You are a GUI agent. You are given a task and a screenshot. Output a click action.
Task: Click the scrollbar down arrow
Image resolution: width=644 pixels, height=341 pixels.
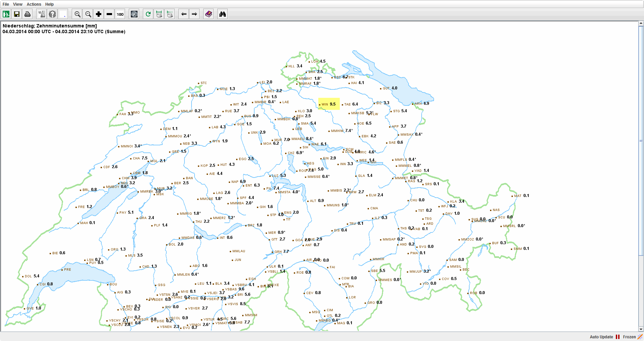[641, 329]
